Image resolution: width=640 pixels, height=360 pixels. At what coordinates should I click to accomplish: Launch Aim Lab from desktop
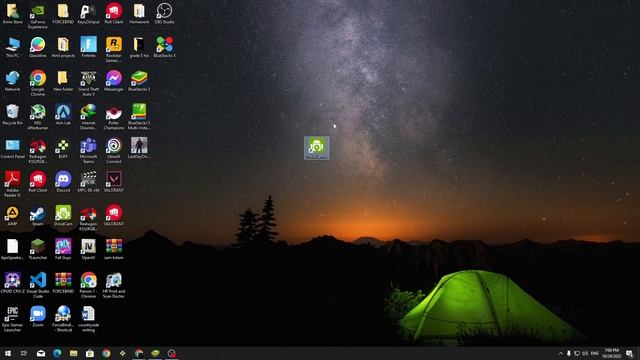(x=63, y=114)
